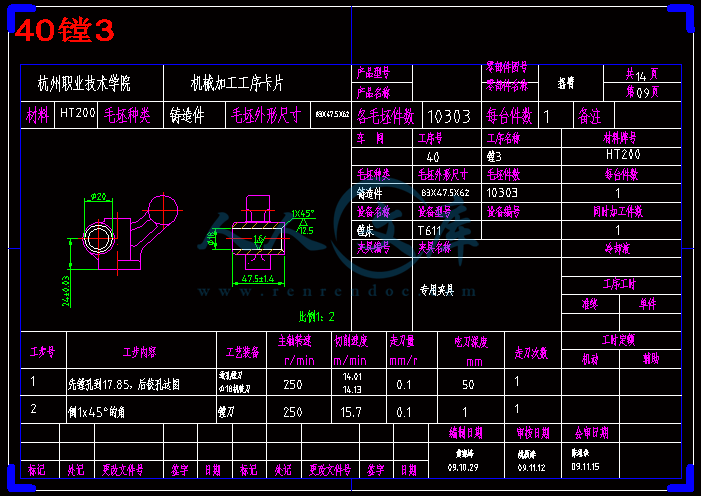Select the 工步内容 column header
The height and width of the screenshot is (496, 701).
click(140, 352)
